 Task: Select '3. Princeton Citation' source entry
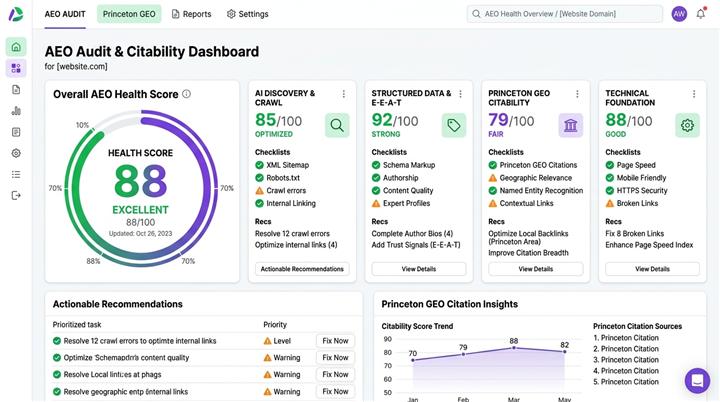pyautogui.click(x=626, y=360)
